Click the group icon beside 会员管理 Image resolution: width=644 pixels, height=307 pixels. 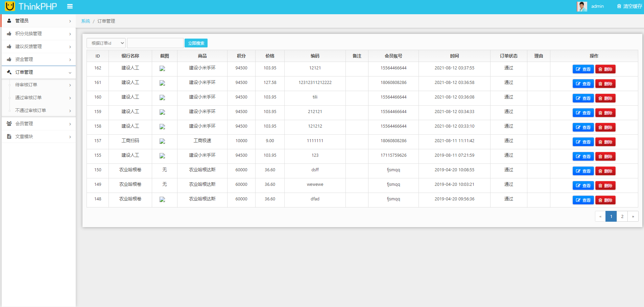pyautogui.click(x=9, y=124)
